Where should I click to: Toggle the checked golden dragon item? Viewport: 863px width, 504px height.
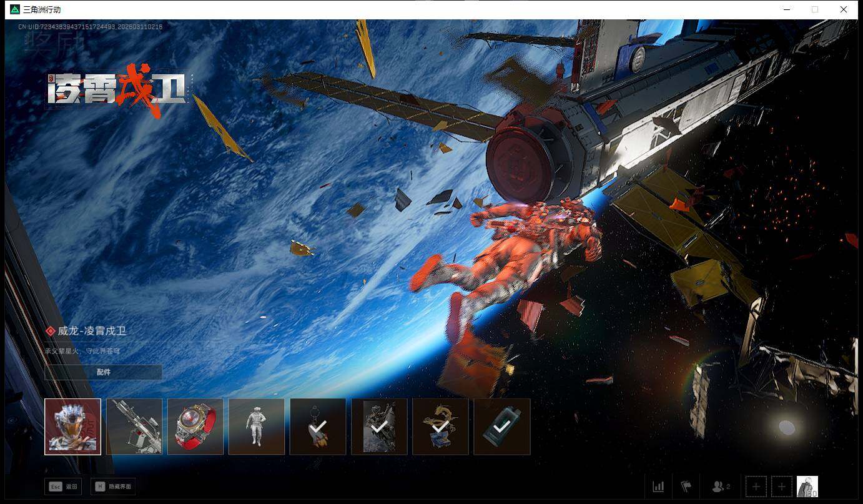440,427
